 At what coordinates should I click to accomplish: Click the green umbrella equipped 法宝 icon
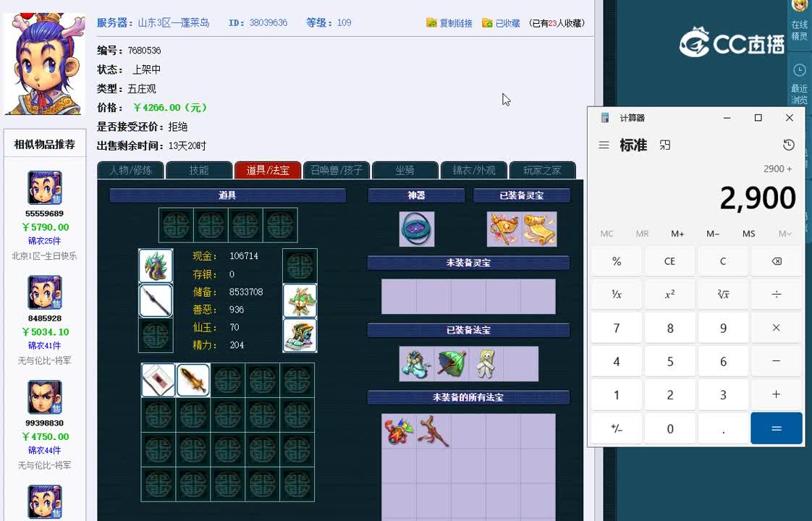452,363
